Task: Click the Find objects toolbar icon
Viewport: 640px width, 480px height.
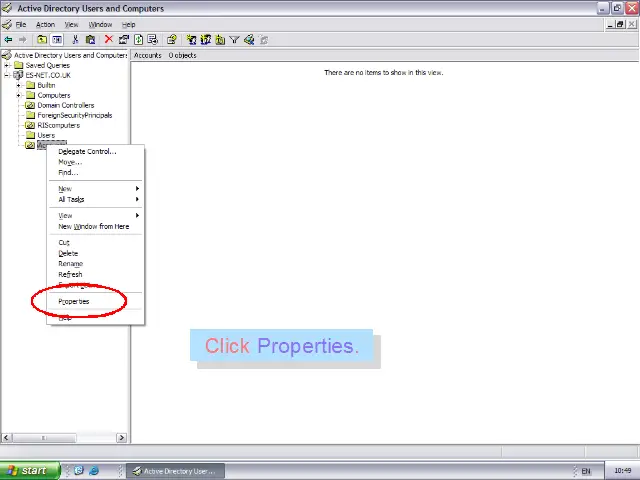Action: [x=249, y=40]
